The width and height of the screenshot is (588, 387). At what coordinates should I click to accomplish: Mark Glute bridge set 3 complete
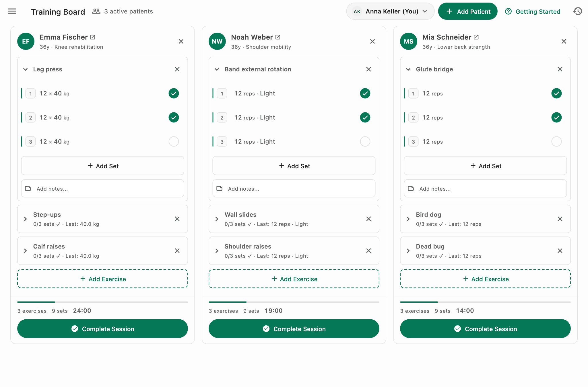click(556, 141)
